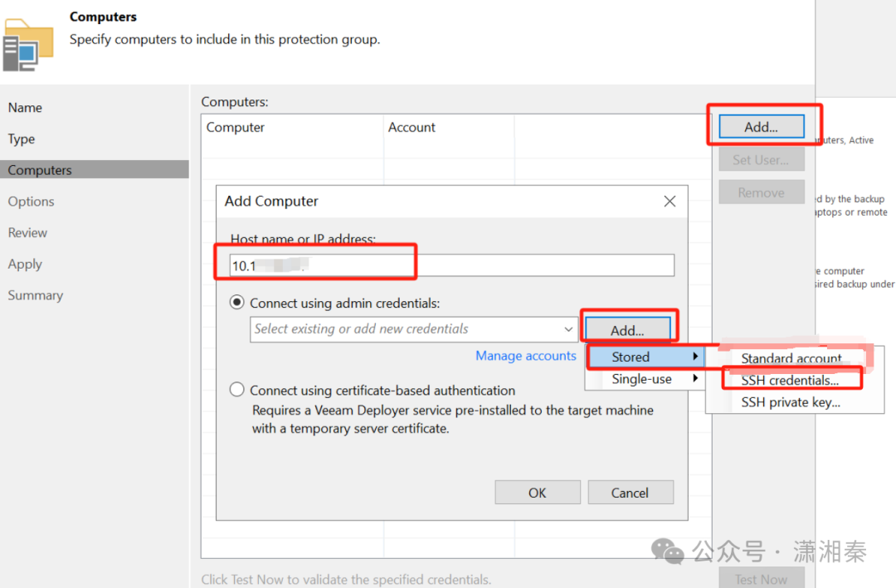
Task: Select certificate-based authentication radio button
Action: click(237, 390)
